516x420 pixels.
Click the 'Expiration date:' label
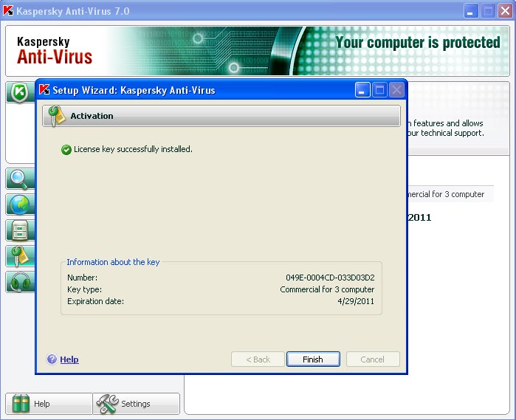click(95, 301)
